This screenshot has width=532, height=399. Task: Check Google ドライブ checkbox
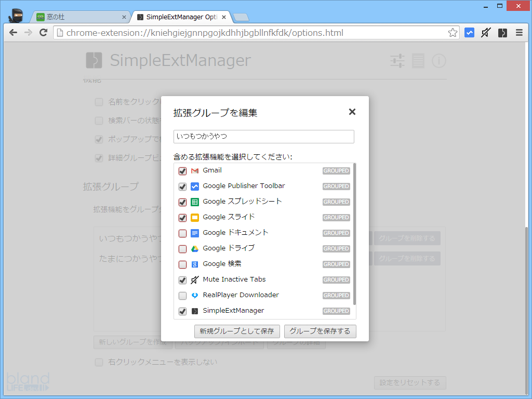(182, 249)
